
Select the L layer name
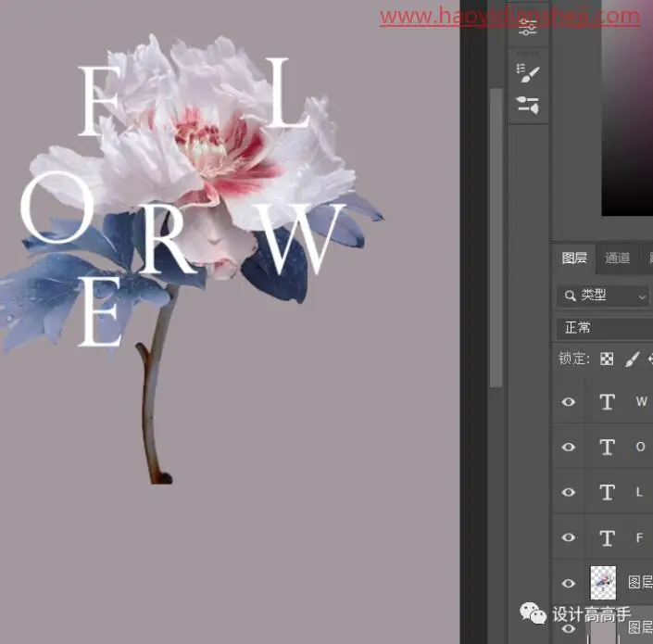pyautogui.click(x=640, y=492)
